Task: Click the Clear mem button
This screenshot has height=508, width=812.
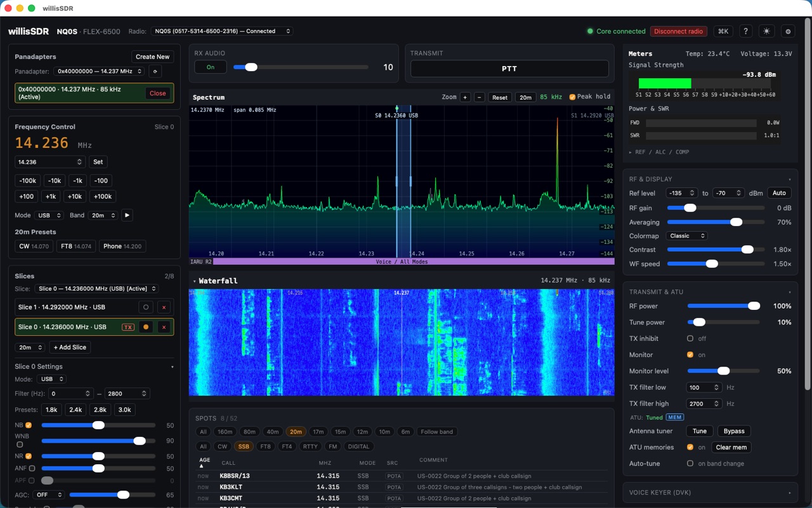Action: pyautogui.click(x=731, y=447)
